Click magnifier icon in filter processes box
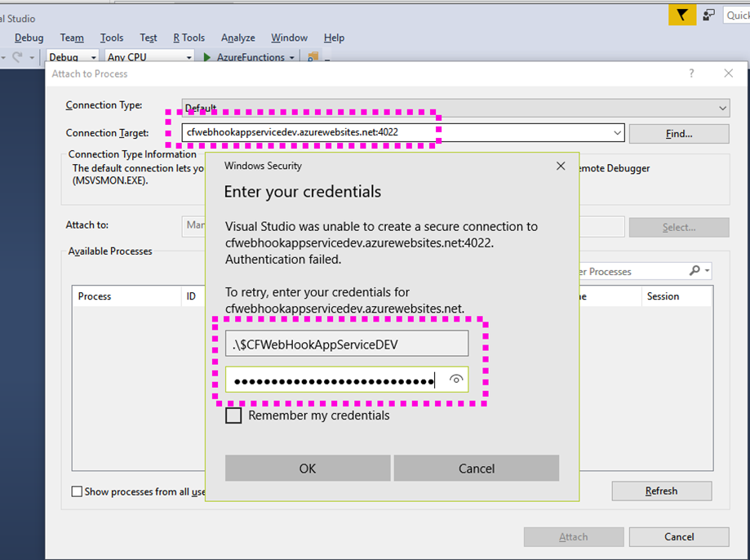The width and height of the screenshot is (750, 560). tap(695, 271)
